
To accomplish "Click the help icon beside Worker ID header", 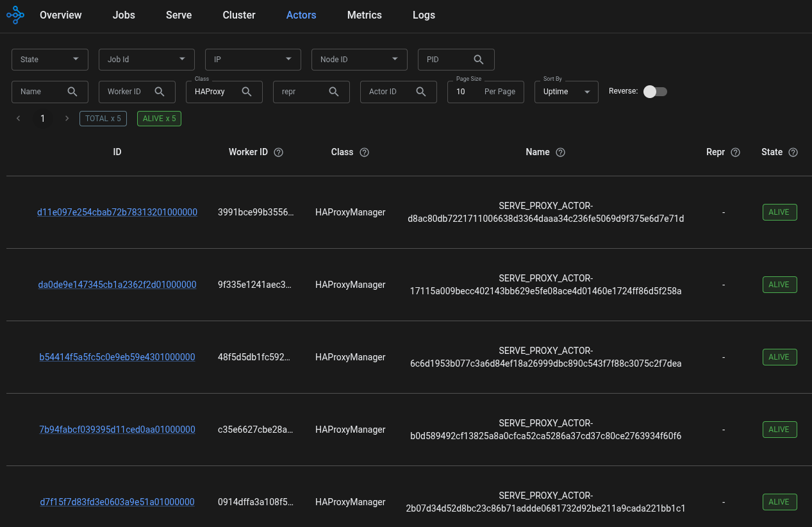I will (278, 152).
